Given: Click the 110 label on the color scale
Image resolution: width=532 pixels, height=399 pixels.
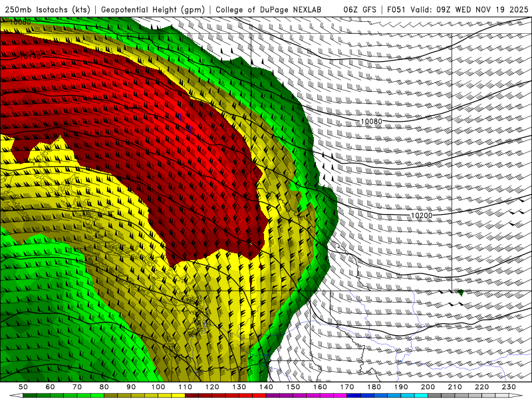Looking at the screenshot, I should pos(186,387).
